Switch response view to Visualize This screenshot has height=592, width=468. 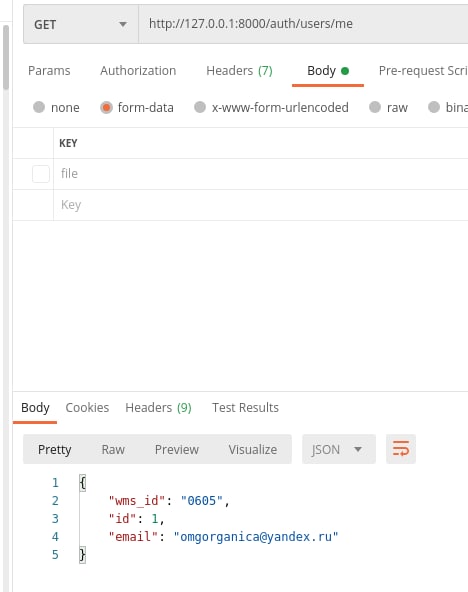(x=252, y=450)
